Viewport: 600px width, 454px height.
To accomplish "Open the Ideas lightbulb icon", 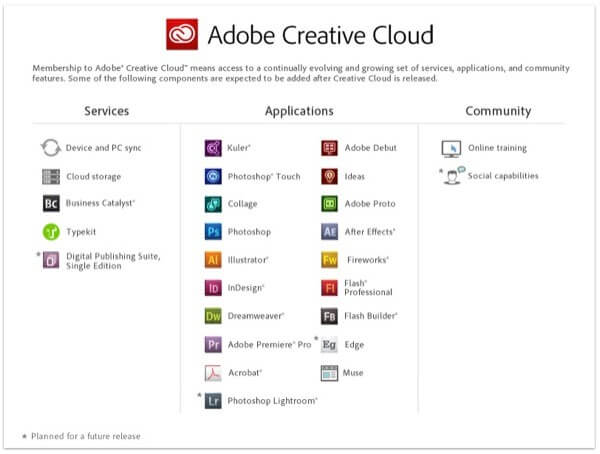I will click(329, 176).
